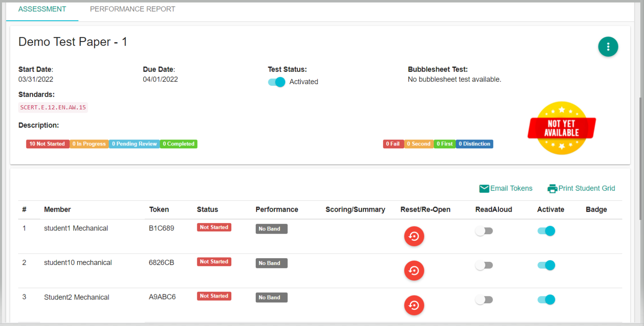Click the SCERT.E.12.EN.AW.15 standard tag
This screenshot has width=644, height=326.
click(53, 108)
